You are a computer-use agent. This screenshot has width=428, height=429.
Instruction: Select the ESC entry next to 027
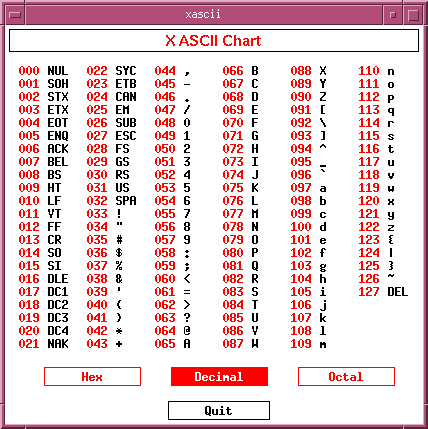(x=126, y=136)
